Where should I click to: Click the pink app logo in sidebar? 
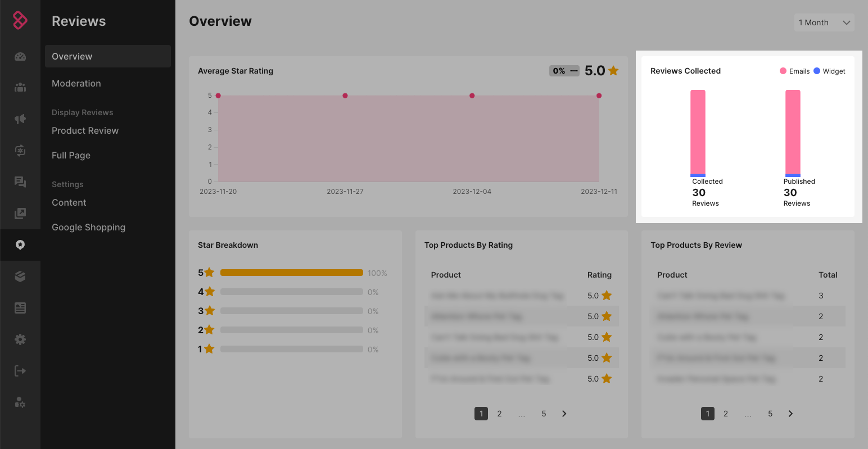20,21
